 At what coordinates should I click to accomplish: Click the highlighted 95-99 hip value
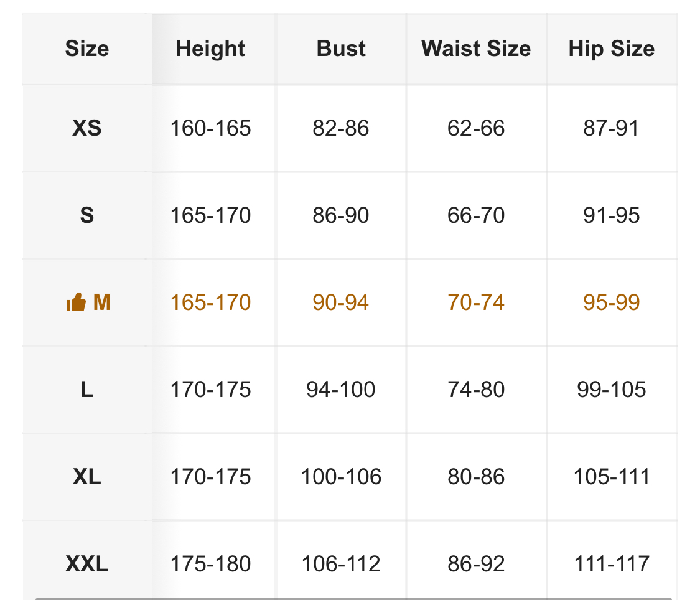(611, 302)
